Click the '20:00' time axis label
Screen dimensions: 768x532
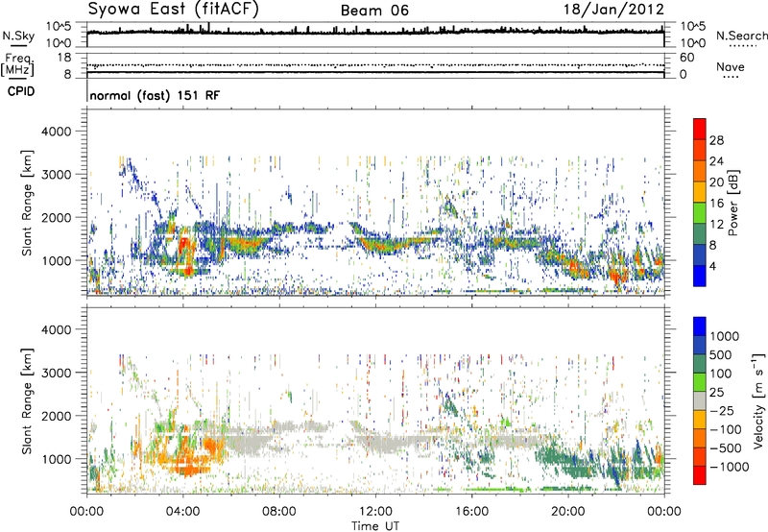pos(567,512)
